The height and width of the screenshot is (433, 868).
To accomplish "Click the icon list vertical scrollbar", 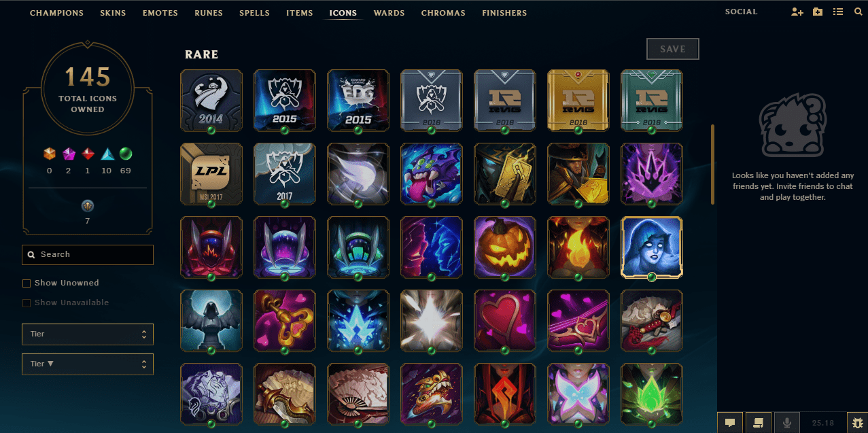I will (712, 164).
